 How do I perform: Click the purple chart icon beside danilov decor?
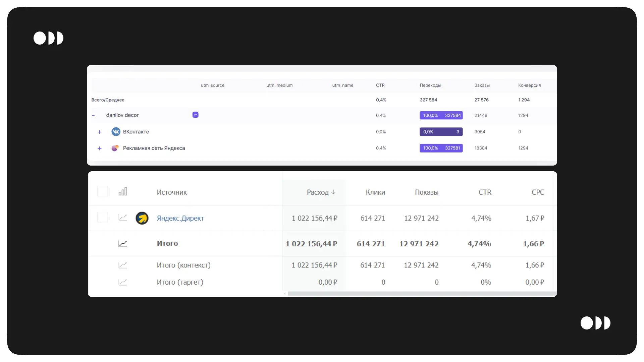pos(195,115)
